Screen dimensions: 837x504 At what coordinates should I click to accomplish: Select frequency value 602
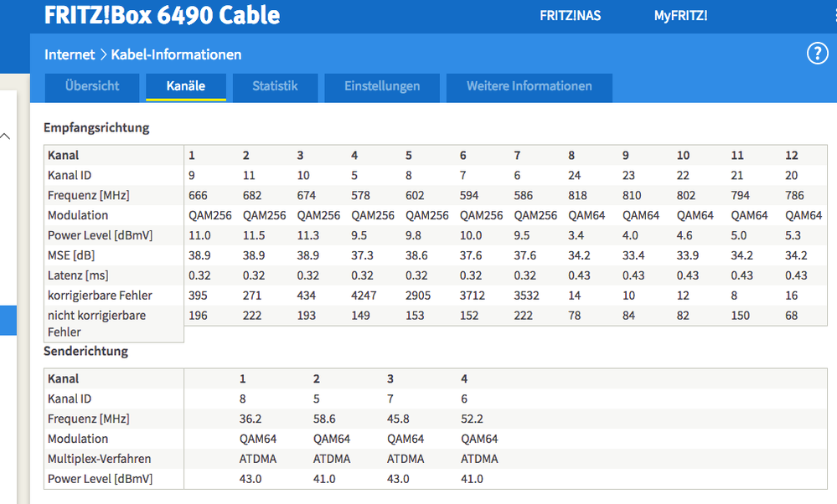(x=415, y=195)
